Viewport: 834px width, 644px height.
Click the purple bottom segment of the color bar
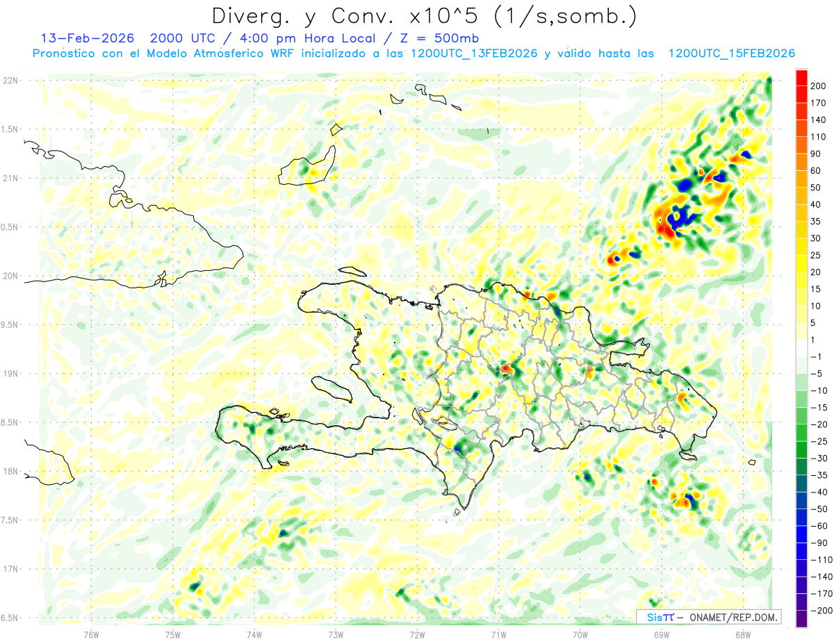click(801, 619)
